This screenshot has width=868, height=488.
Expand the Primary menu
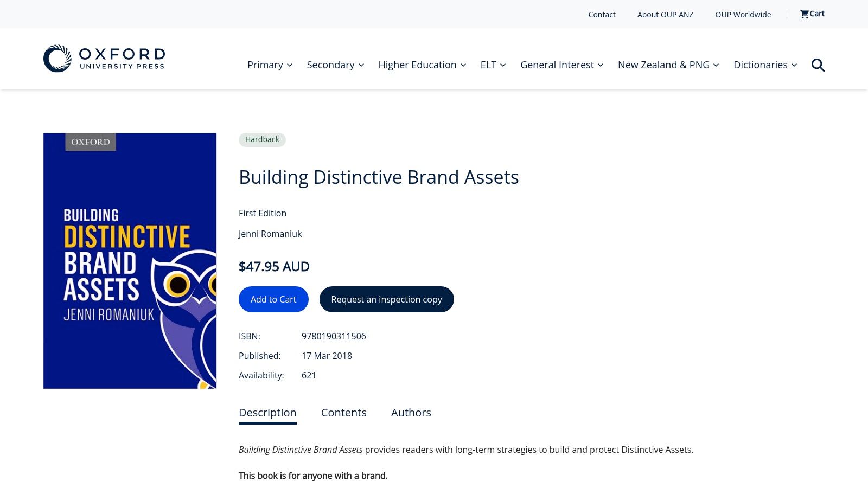pos(270,65)
